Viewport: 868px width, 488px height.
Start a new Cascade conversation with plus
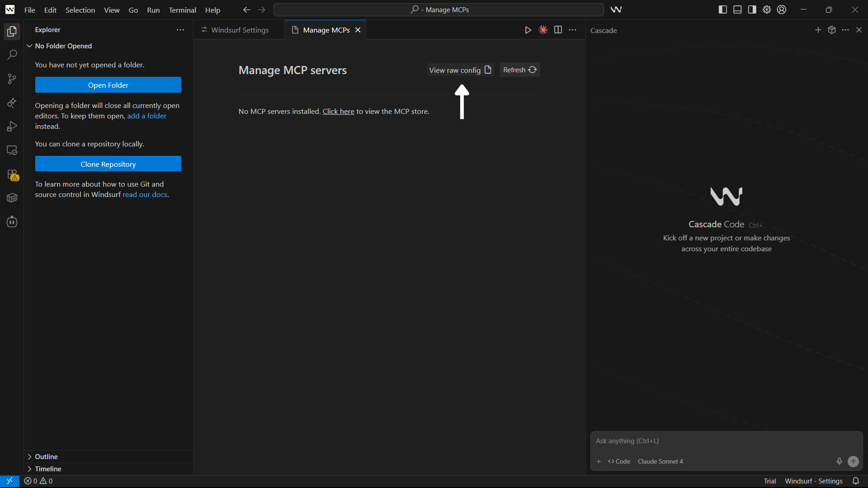(818, 30)
